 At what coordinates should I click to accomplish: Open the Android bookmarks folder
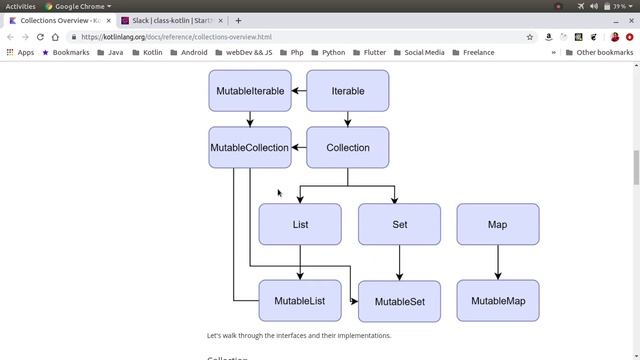click(x=189, y=52)
